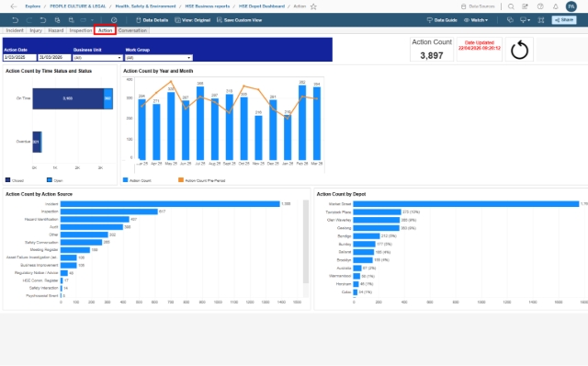
Task: Go back using the left arrow
Action: [x=14, y=6]
